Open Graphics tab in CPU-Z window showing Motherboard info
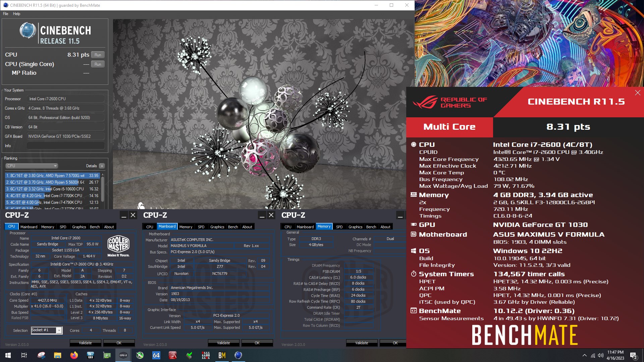 pos(217,227)
